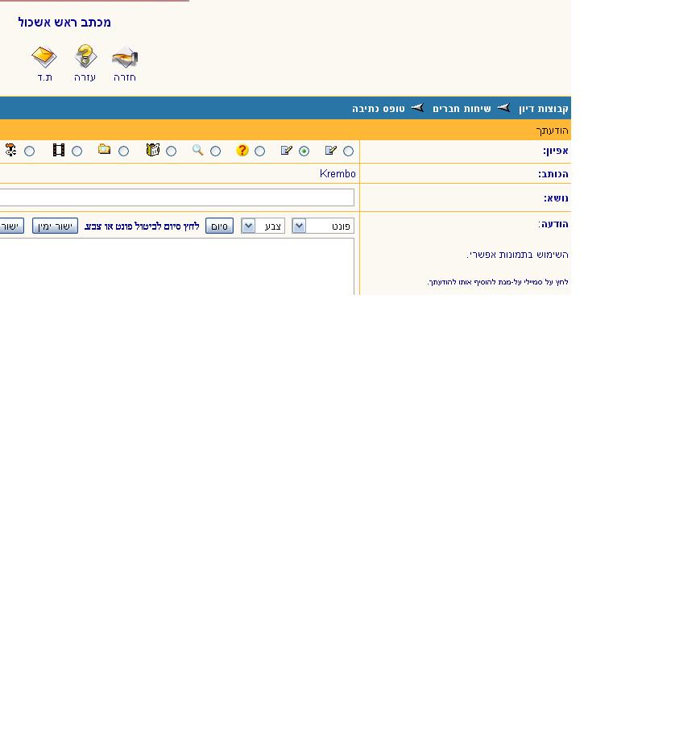This screenshot has height=739, width=700.
Task: Select the radio button beside the magnifying glass
Action: point(215,151)
